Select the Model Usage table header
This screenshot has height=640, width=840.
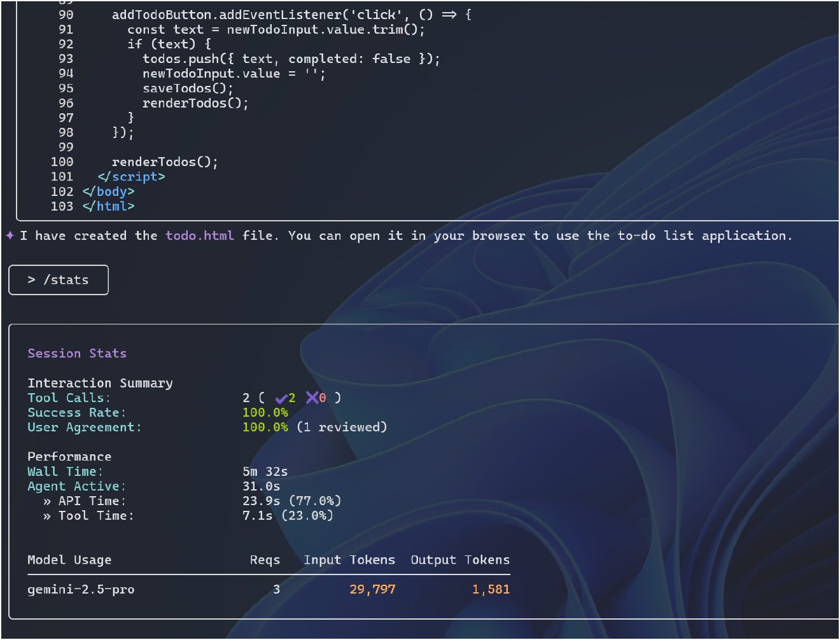point(69,560)
